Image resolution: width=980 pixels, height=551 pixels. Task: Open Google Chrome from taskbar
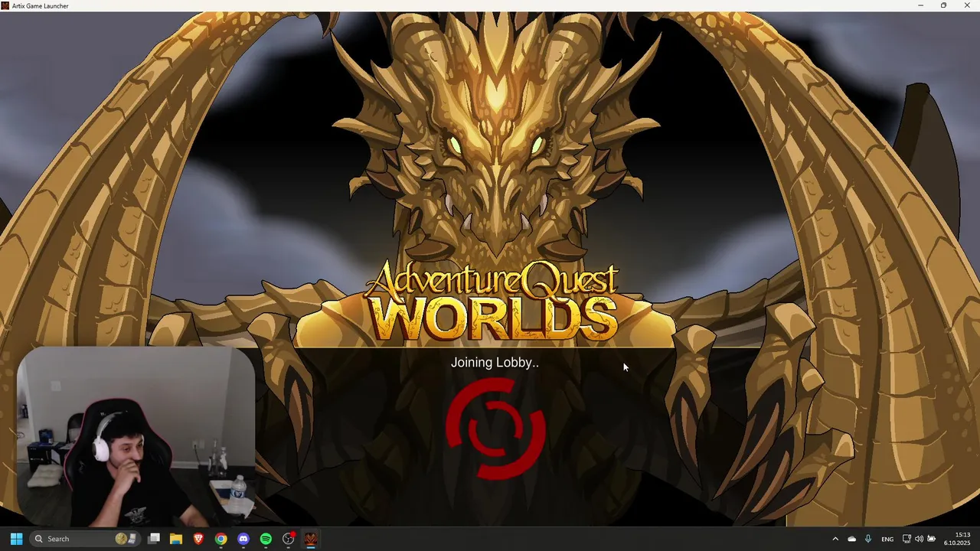[220, 539]
